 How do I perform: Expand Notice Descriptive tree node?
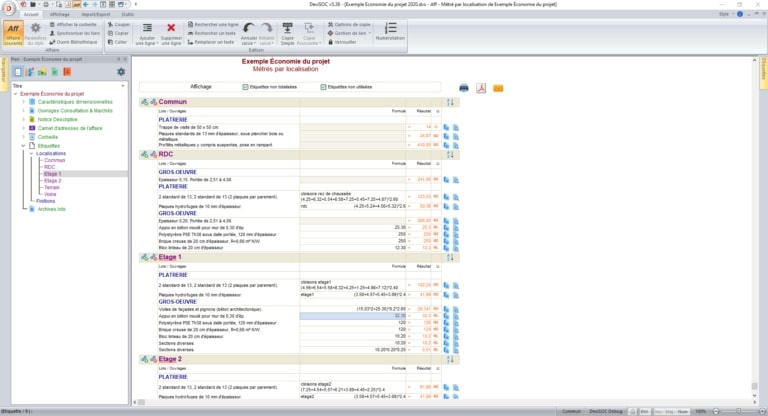pyautogui.click(x=23, y=119)
